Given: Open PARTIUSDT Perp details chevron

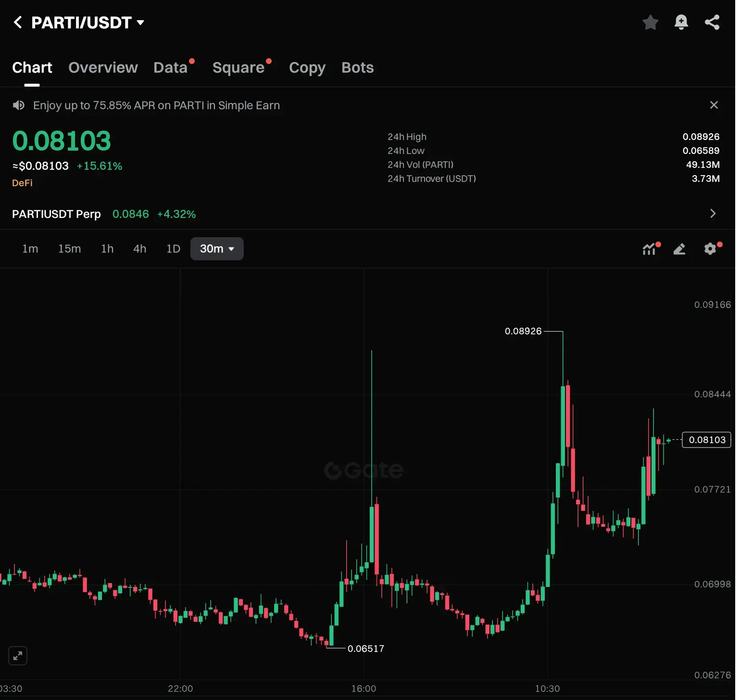Looking at the screenshot, I should [x=713, y=214].
